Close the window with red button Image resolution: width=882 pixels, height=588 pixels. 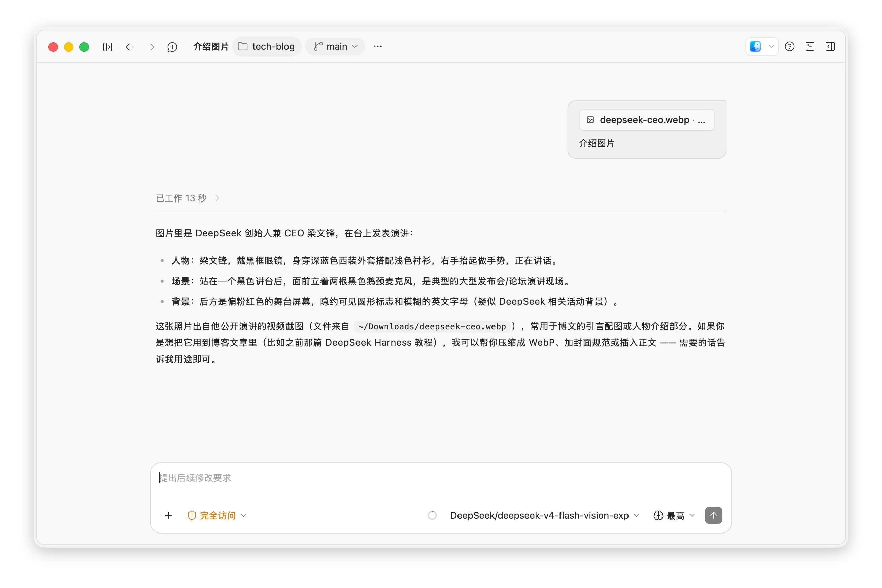53,47
